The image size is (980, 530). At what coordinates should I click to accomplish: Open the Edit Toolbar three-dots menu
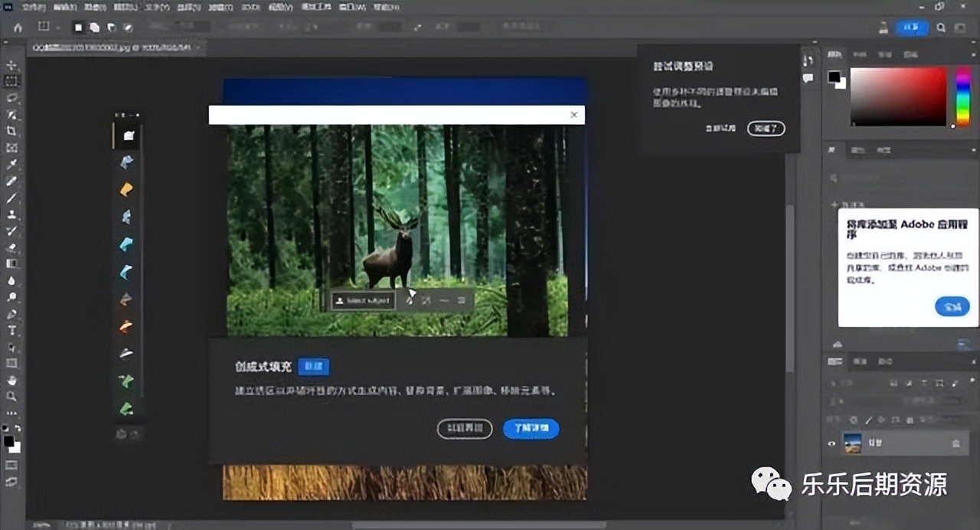pos(11,413)
